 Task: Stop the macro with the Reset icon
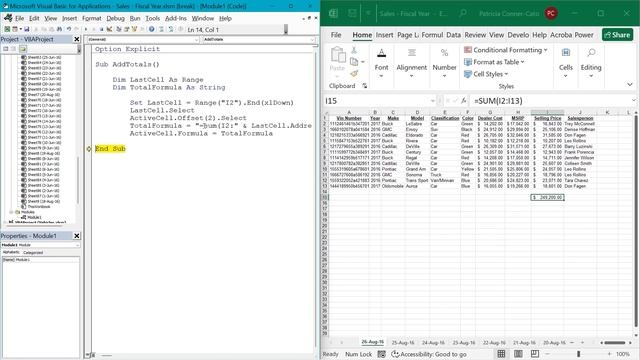pos(102,29)
